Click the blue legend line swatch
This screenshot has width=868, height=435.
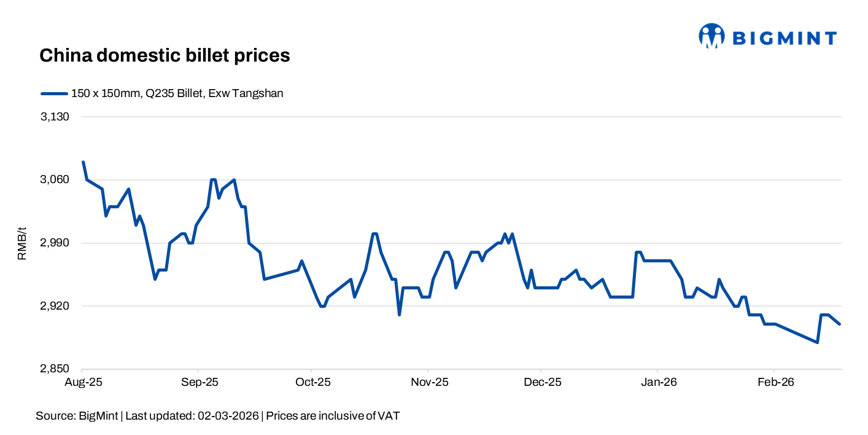[x=53, y=93]
